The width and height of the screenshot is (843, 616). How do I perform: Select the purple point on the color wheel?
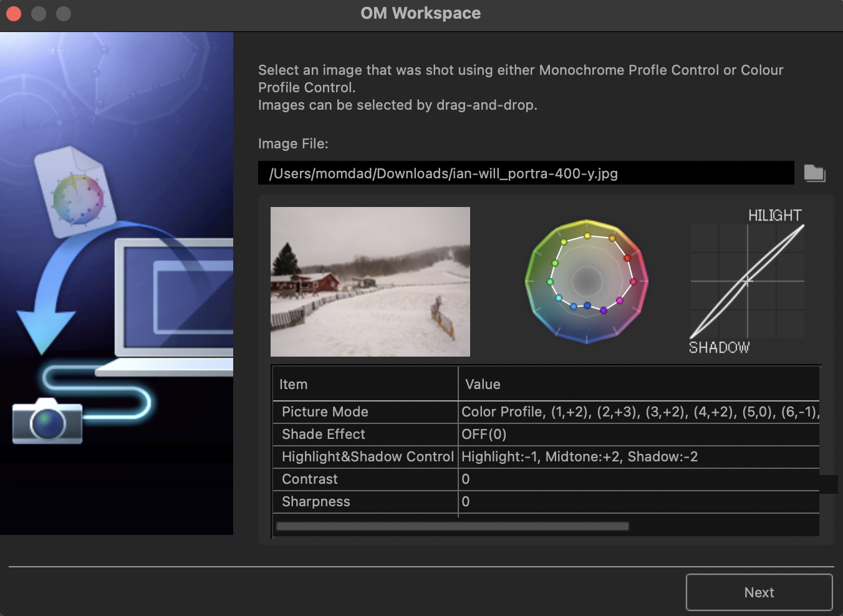point(604,311)
